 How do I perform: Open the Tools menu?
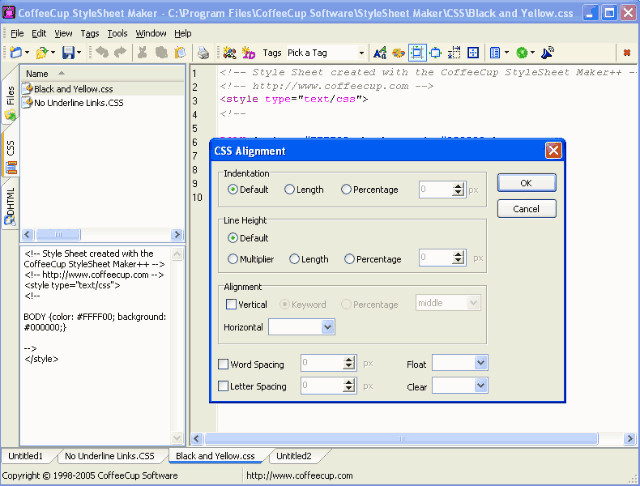pos(117,33)
